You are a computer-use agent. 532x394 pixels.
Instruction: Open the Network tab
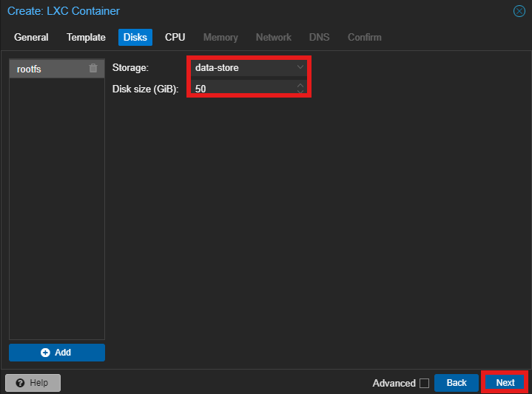click(x=274, y=37)
